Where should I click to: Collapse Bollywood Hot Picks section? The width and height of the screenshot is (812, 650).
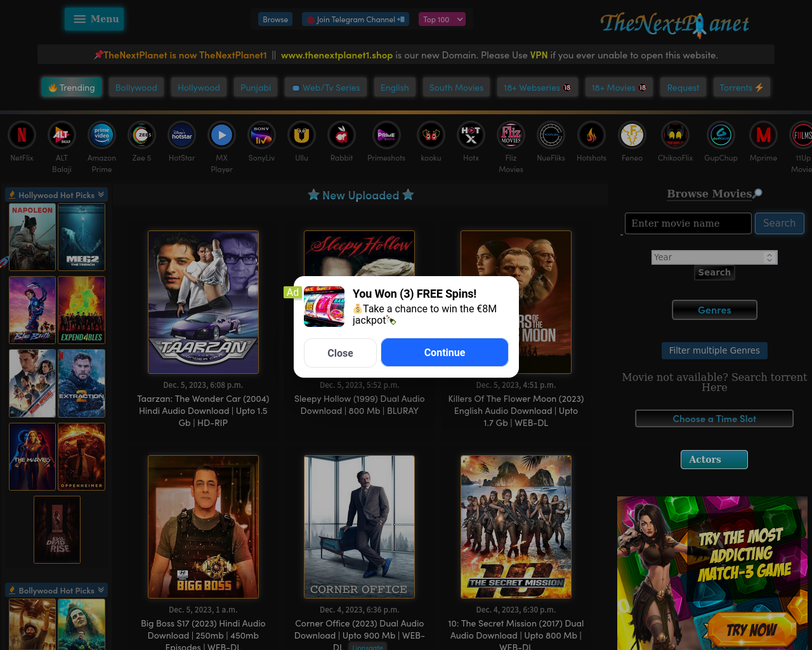click(56, 590)
